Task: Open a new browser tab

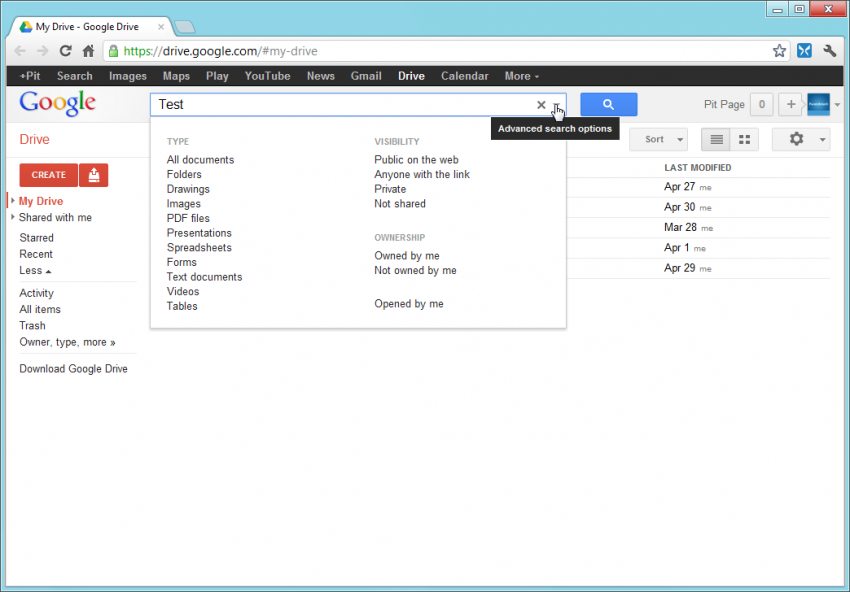Action: (185, 27)
